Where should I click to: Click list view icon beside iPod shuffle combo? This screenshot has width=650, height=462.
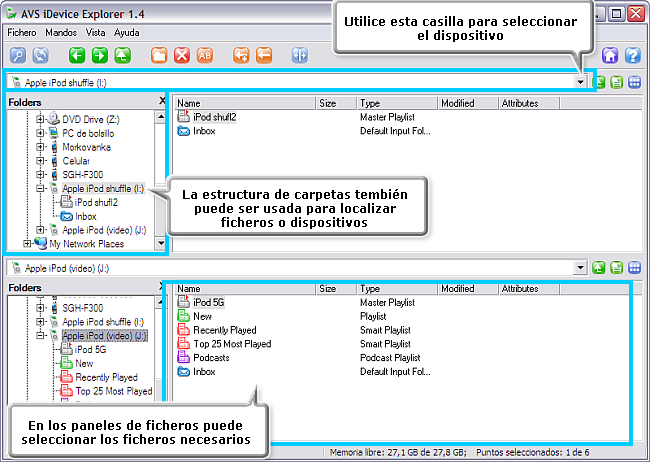(x=617, y=83)
